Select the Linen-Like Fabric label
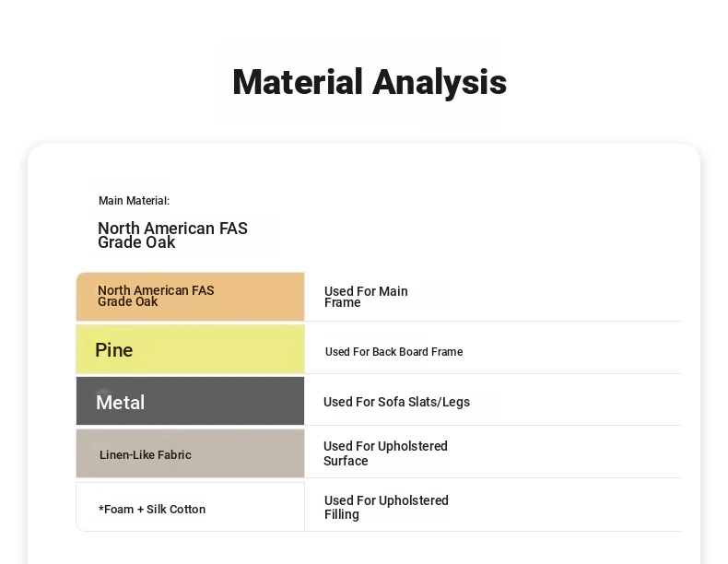The height and width of the screenshot is (564, 728). tap(146, 455)
